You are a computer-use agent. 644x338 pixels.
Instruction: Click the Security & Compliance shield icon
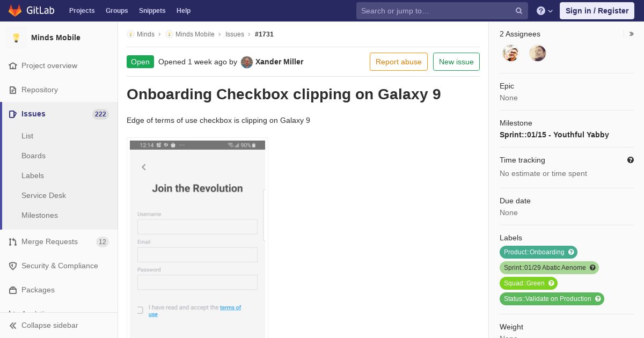point(13,266)
